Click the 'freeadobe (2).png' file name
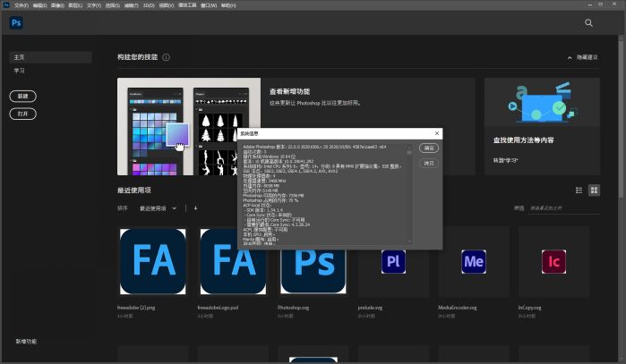Screen dimensions: 626x364 tap(136, 308)
